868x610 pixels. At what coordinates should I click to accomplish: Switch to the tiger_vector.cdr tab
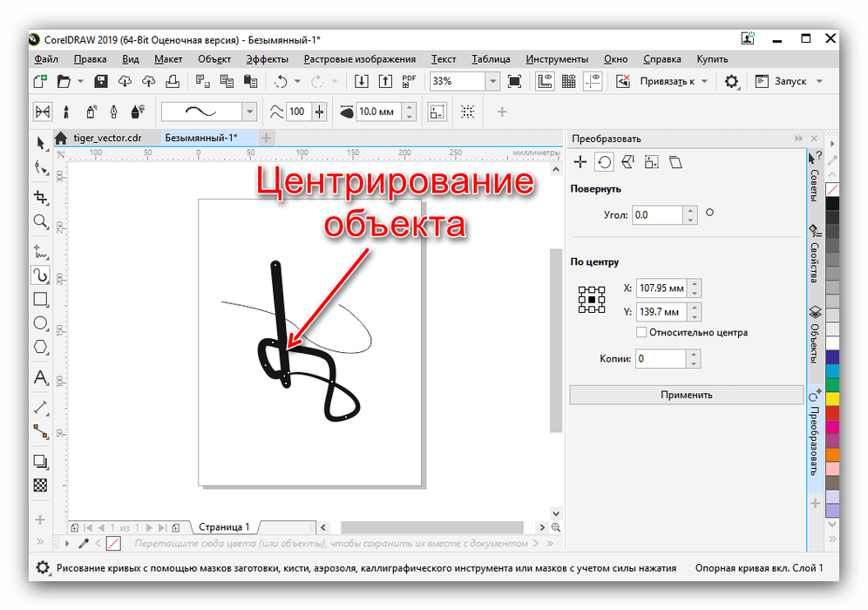(x=106, y=138)
